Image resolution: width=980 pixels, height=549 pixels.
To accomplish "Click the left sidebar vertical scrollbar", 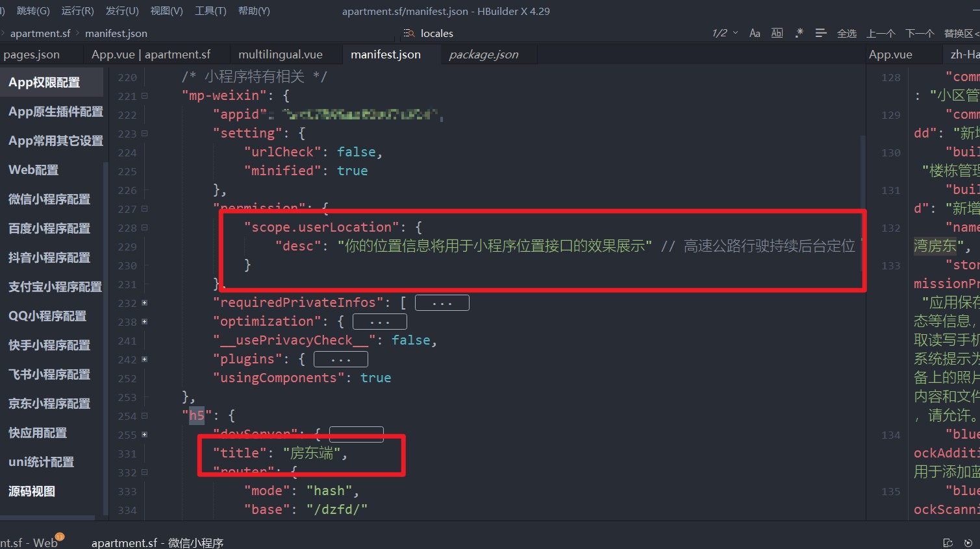I will click(105, 337).
